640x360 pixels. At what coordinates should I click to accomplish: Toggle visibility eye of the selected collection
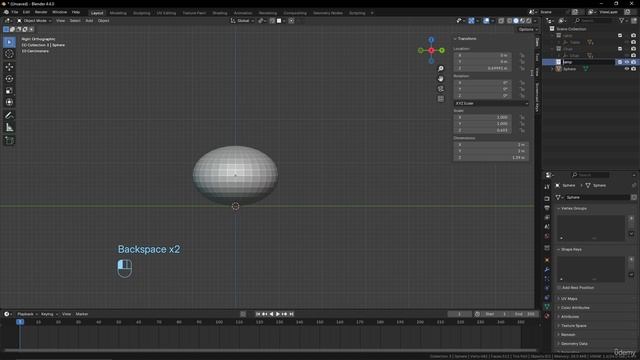click(627, 62)
